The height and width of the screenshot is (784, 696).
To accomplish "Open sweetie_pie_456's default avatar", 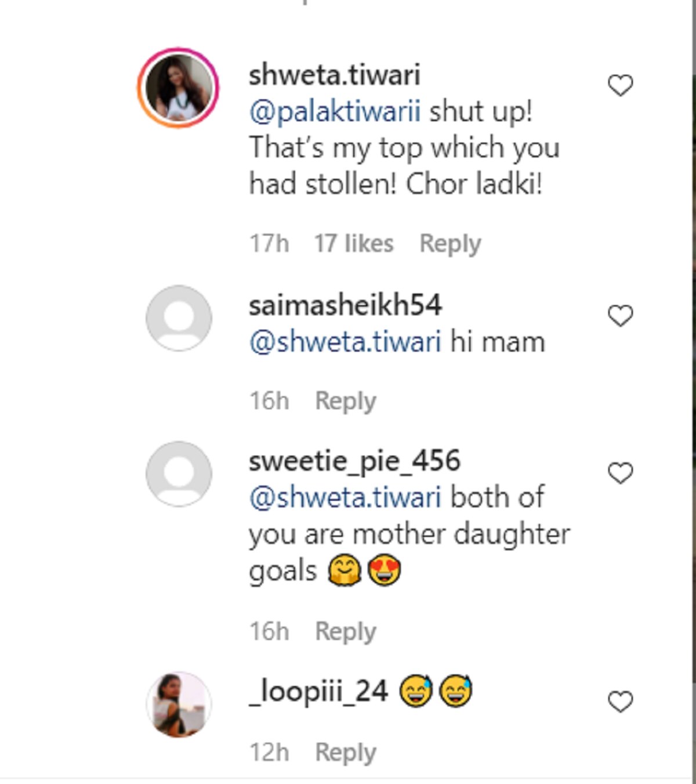I will click(179, 474).
